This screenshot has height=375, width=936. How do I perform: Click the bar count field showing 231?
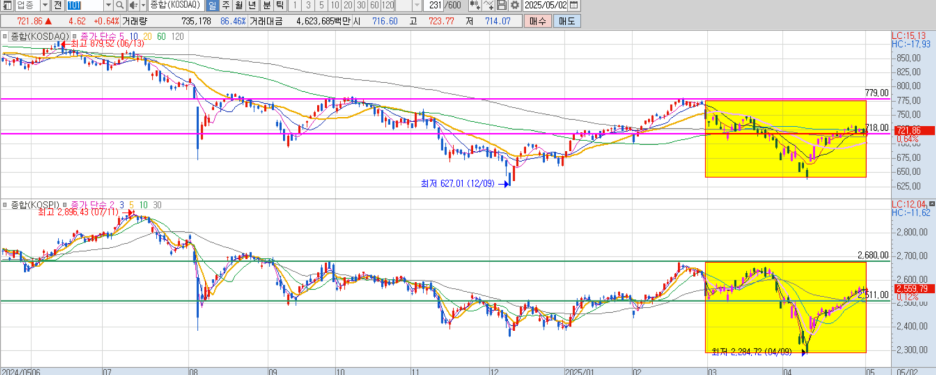click(x=433, y=5)
